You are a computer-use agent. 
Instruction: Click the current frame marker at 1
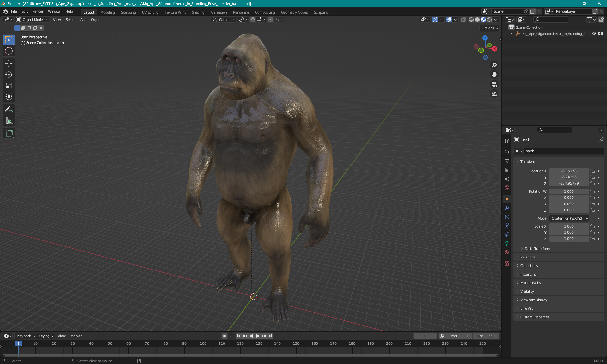[x=18, y=343]
